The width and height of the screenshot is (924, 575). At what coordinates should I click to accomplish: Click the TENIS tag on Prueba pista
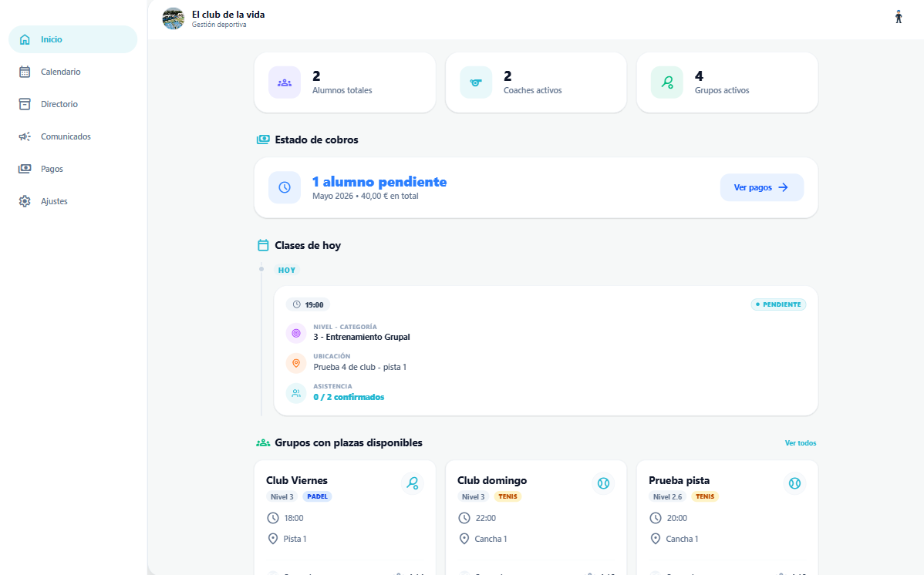pos(705,496)
